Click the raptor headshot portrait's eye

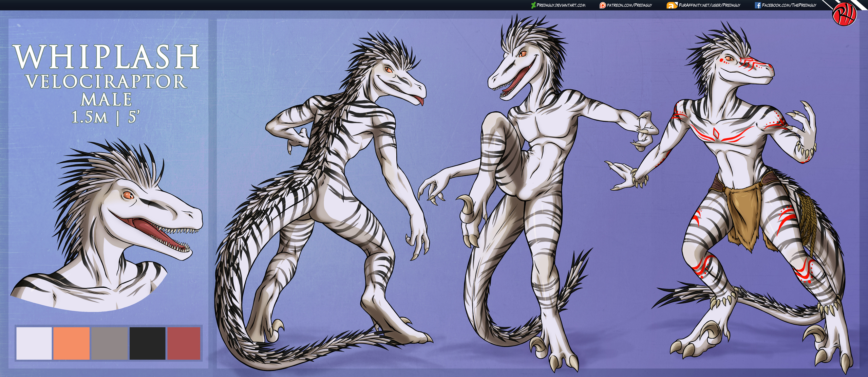click(x=128, y=195)
